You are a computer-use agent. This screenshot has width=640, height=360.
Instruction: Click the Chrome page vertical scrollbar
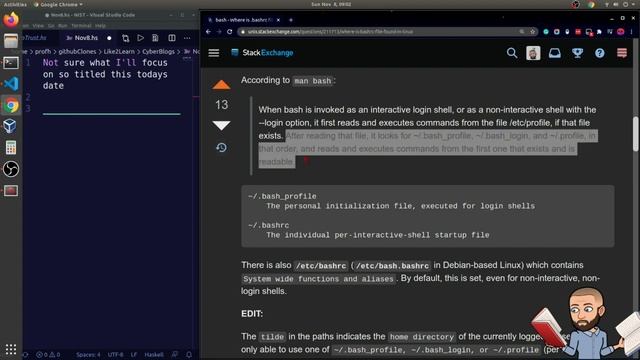[636, 134]
